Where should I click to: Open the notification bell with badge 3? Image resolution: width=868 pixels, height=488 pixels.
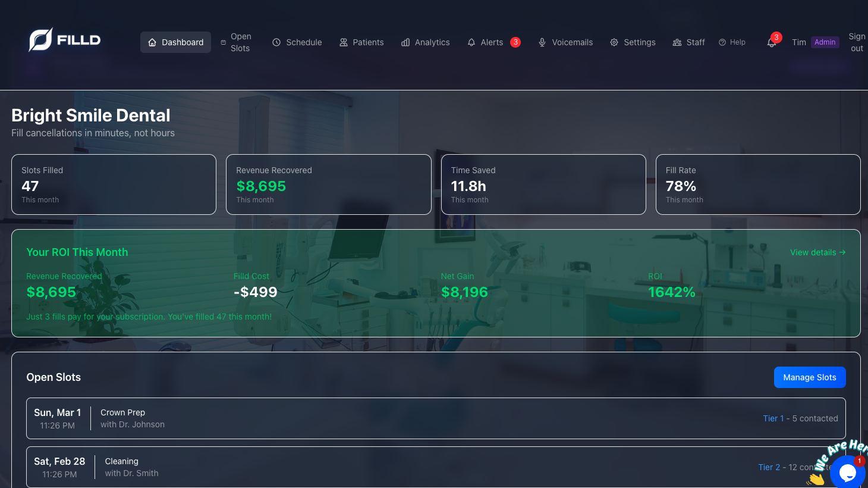(771, 42)
